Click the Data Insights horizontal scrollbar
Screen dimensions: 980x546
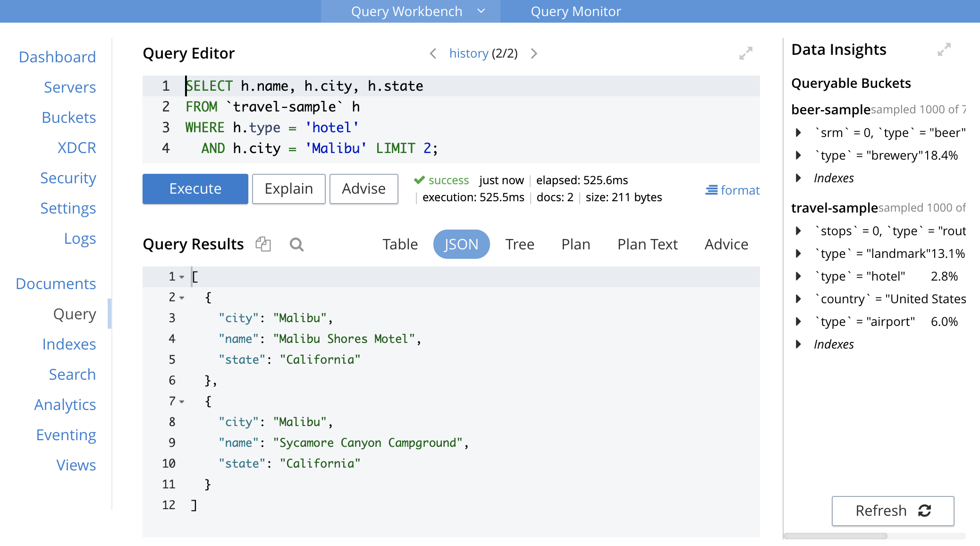tap(836, 536)
